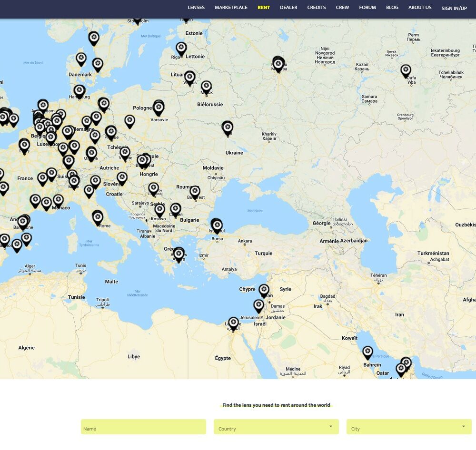Select the Rent menu item

click(264, 8)
